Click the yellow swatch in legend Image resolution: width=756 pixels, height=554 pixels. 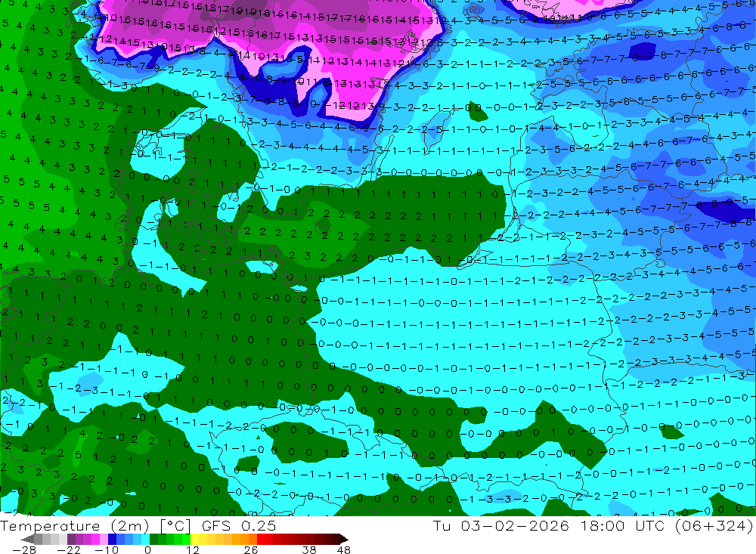194,539
